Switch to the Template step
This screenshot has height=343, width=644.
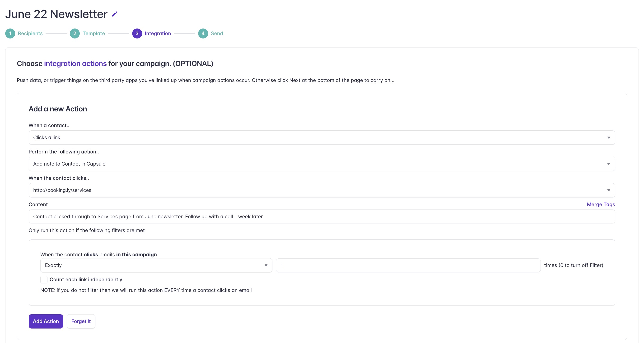[x=94, y=33]
